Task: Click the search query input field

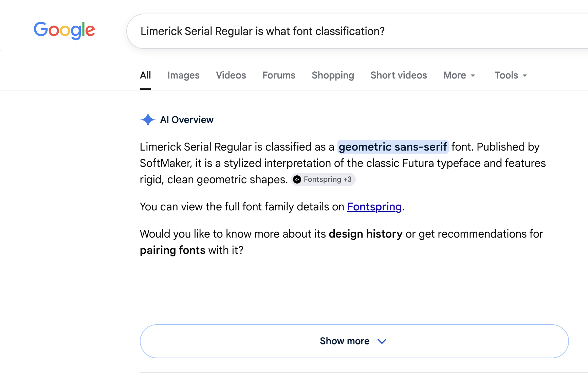Action: click(x=356, y=31)
